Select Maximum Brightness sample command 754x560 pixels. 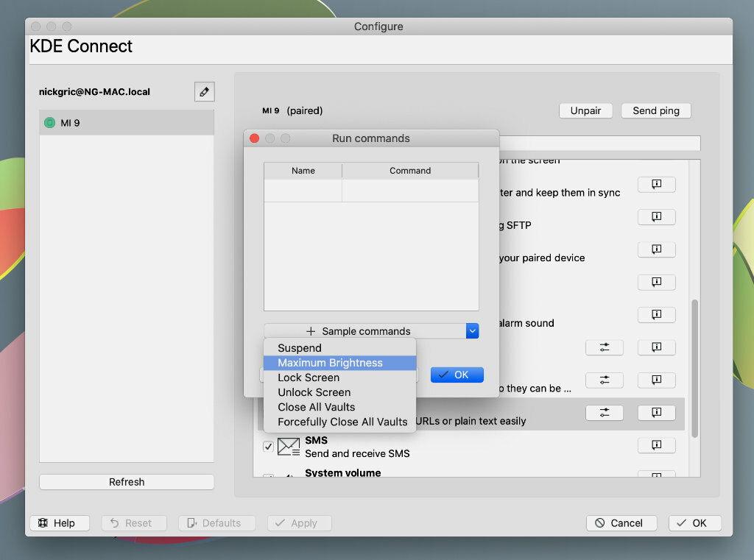[339, 363]
